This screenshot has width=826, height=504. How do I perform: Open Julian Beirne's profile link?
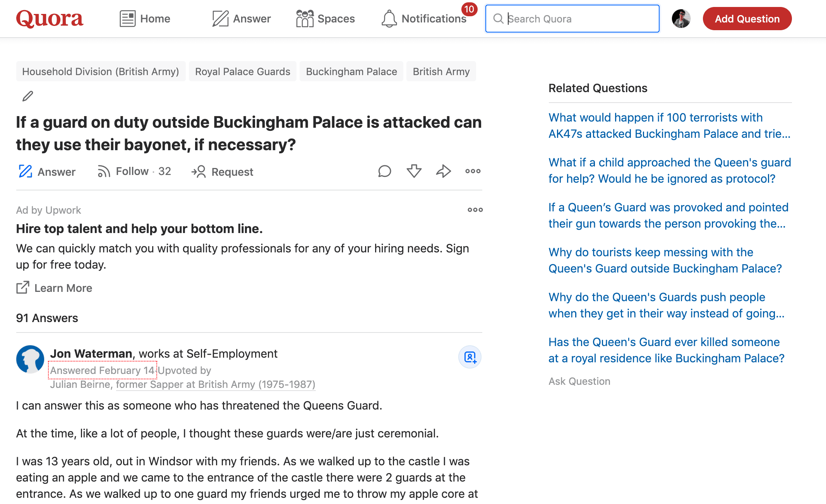click(80, 384)
